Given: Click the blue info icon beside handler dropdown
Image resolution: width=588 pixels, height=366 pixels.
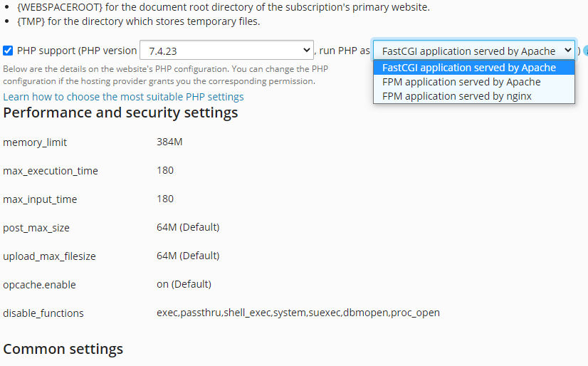Looking at the screenshot, I should click(x=586, y=51).
